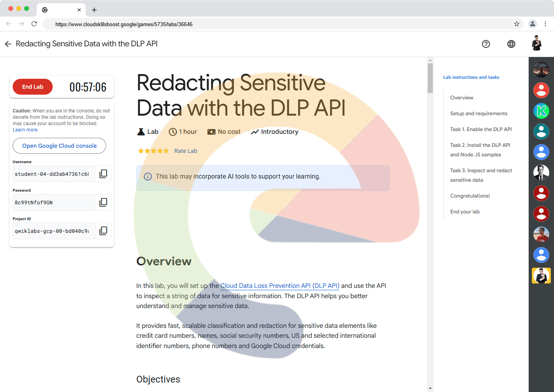Bookmark this page with the star icon
The width and height of the screenshot is (554, 392).
pyautogui.click(x=517, y=24)
